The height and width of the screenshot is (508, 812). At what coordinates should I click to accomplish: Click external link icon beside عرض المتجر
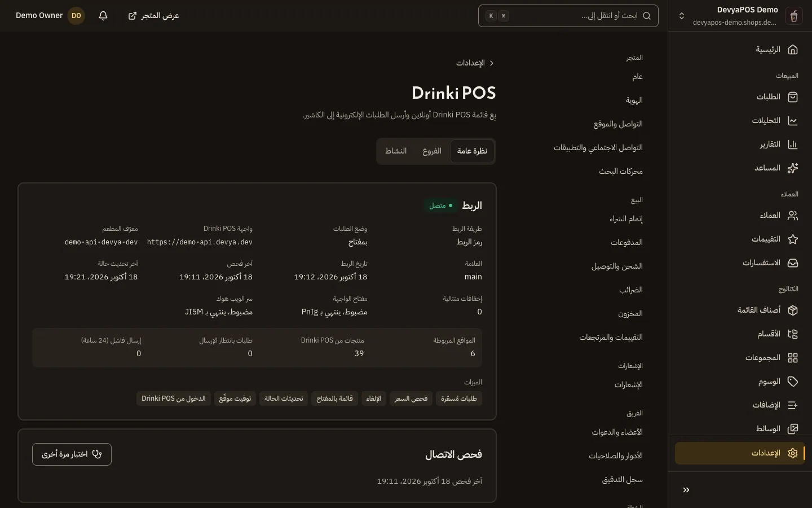[x=133, y=16]
